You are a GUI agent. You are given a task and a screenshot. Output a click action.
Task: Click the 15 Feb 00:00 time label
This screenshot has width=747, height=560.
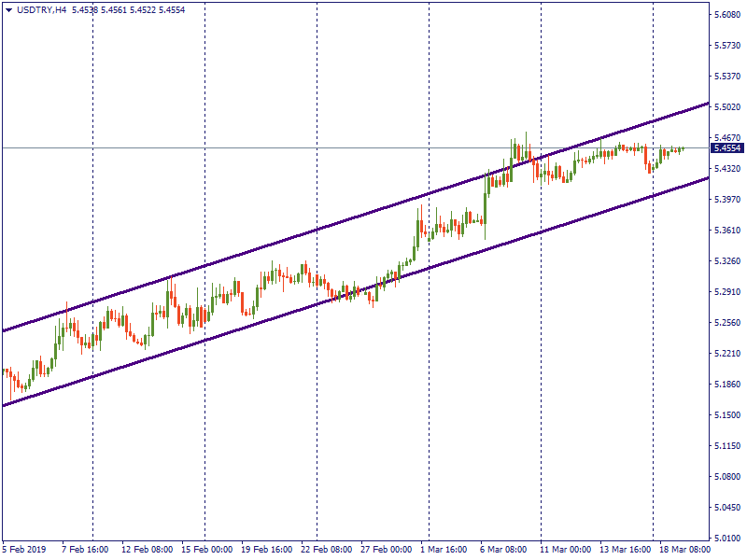(206, 550)
